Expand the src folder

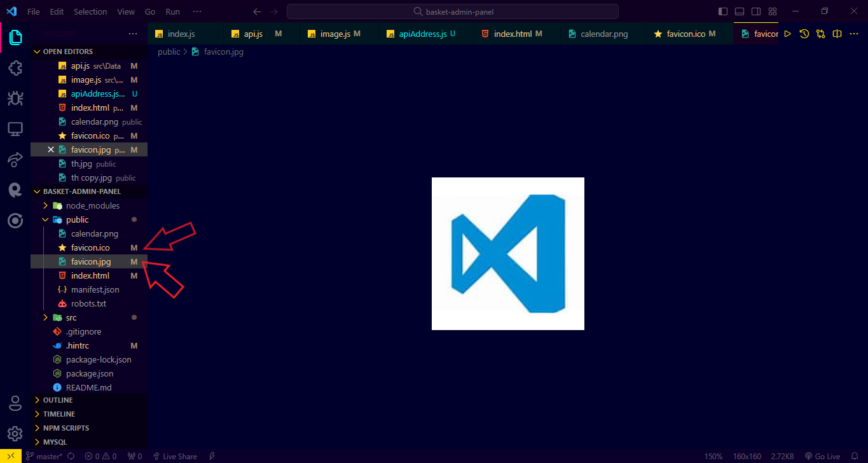pyautogui.click(x=89, y=317)
